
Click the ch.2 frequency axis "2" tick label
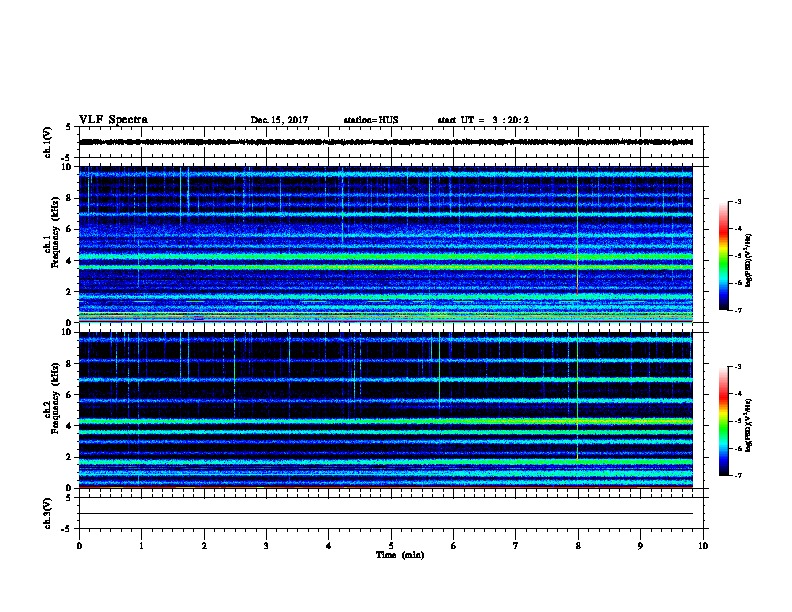click(x=69, y=457)
